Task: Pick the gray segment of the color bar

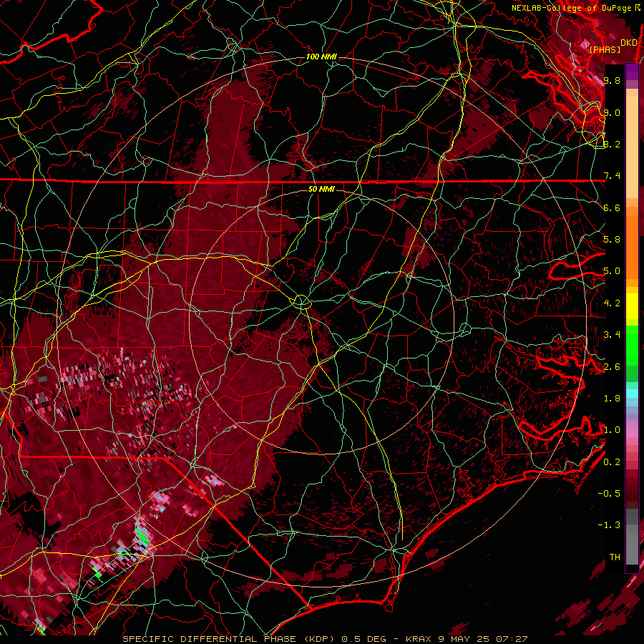Action: 632,536
